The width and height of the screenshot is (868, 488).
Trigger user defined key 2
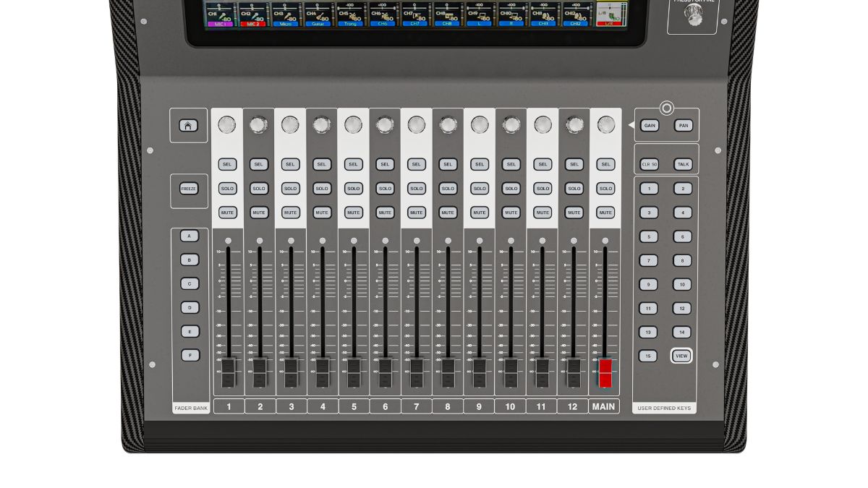(682, 189)
